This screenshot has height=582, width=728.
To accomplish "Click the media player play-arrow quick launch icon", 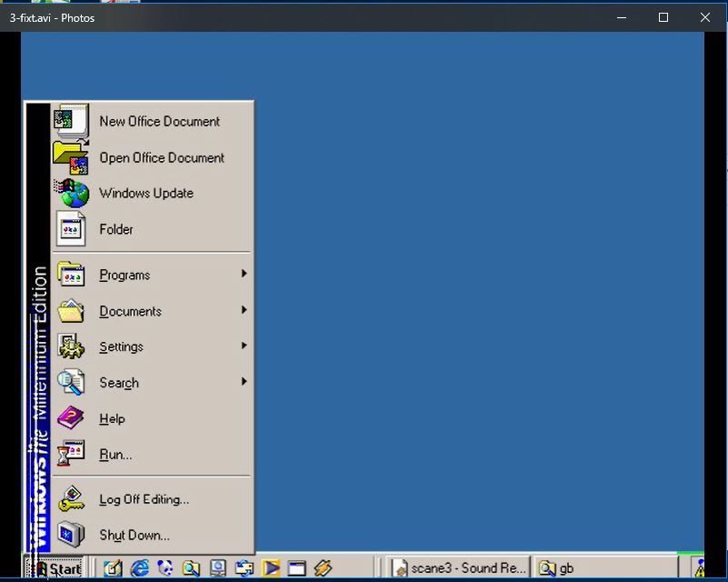I will tap(271, 567).
